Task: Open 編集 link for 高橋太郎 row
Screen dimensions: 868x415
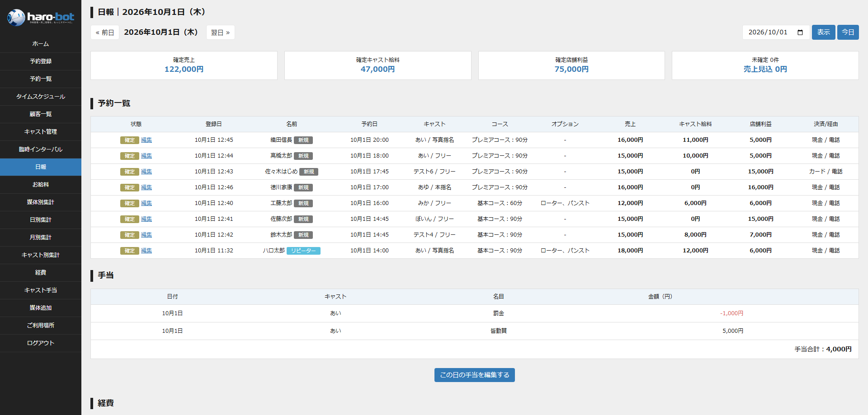Action: click(146, 156)
